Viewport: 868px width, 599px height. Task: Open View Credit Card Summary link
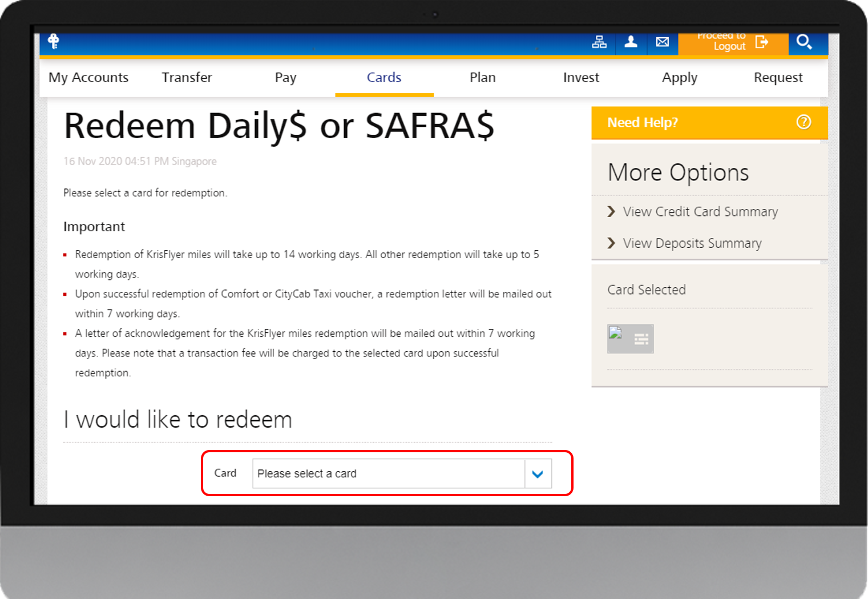[x=700, y=212]
